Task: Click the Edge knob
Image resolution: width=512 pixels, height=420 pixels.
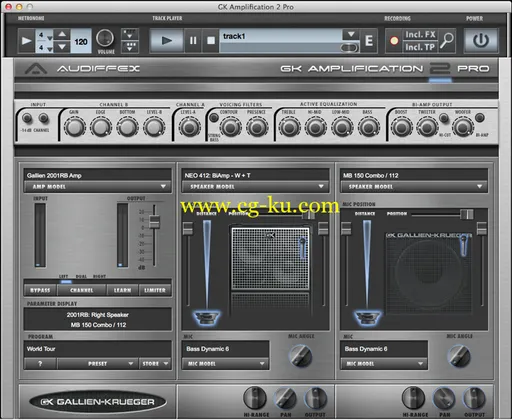Action: (x=101, y=127)
